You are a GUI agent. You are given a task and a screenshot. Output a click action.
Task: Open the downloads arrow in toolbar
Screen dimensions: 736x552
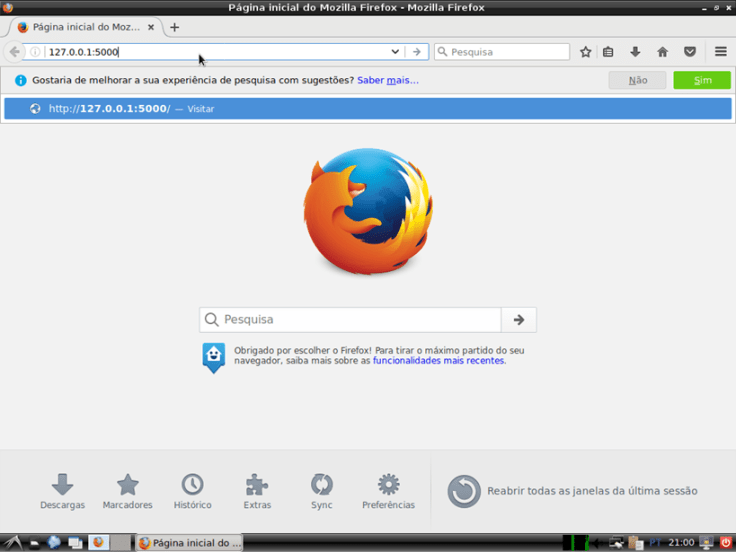click(x=635, y=52)
